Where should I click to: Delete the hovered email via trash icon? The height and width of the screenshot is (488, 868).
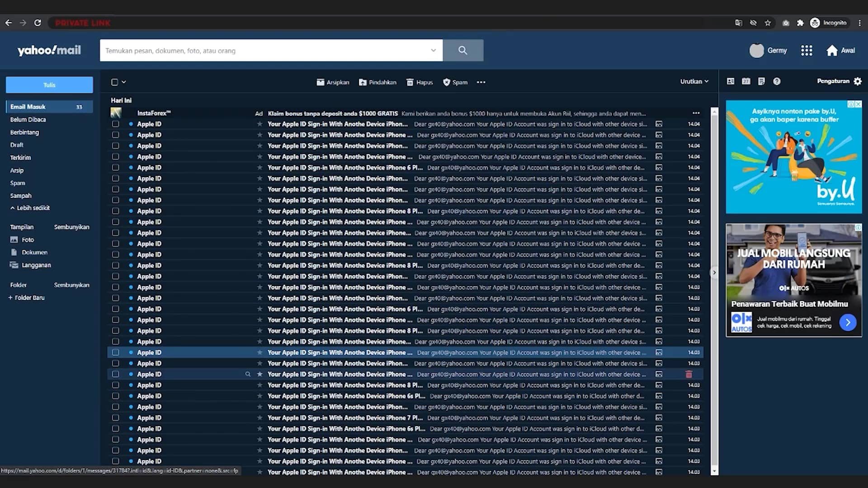689,374
